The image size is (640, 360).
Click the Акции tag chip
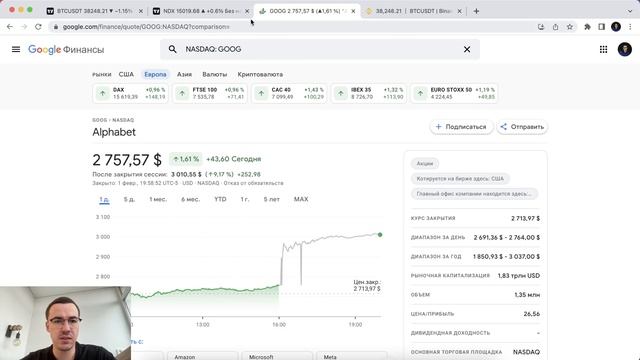425,164
